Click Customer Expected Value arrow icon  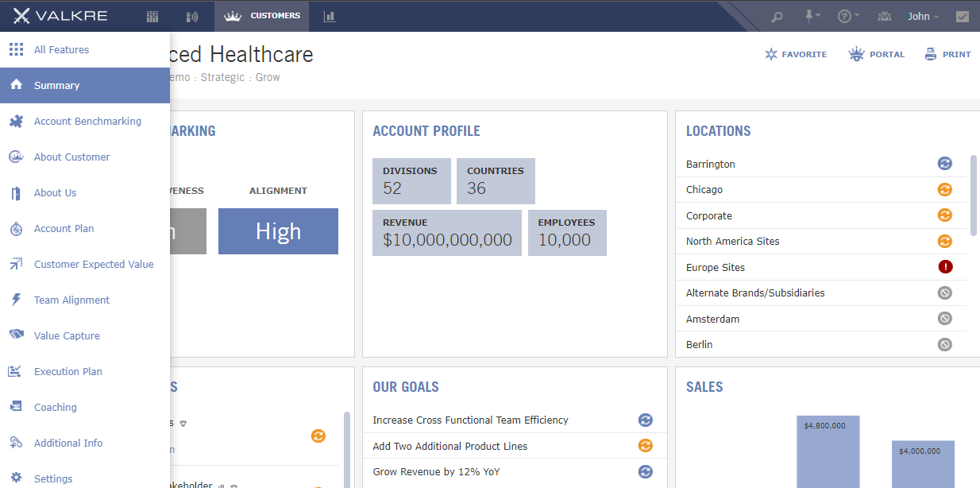[x=16, y=264]
